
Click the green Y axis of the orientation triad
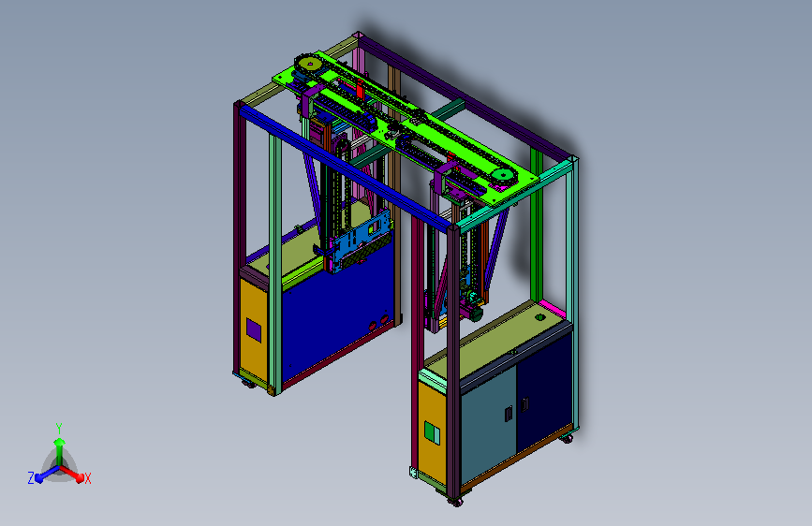(x=59, y=448)
